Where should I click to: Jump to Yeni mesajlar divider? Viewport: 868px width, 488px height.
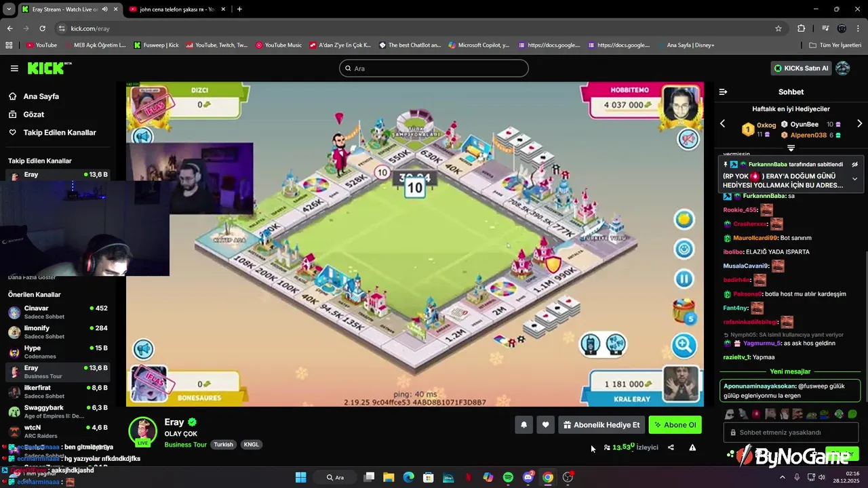791,371
